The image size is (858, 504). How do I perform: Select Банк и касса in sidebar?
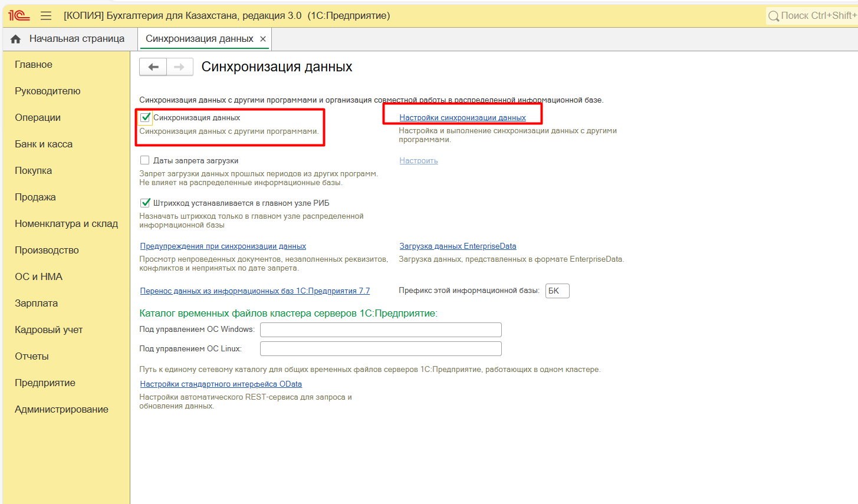click(44, 144)
